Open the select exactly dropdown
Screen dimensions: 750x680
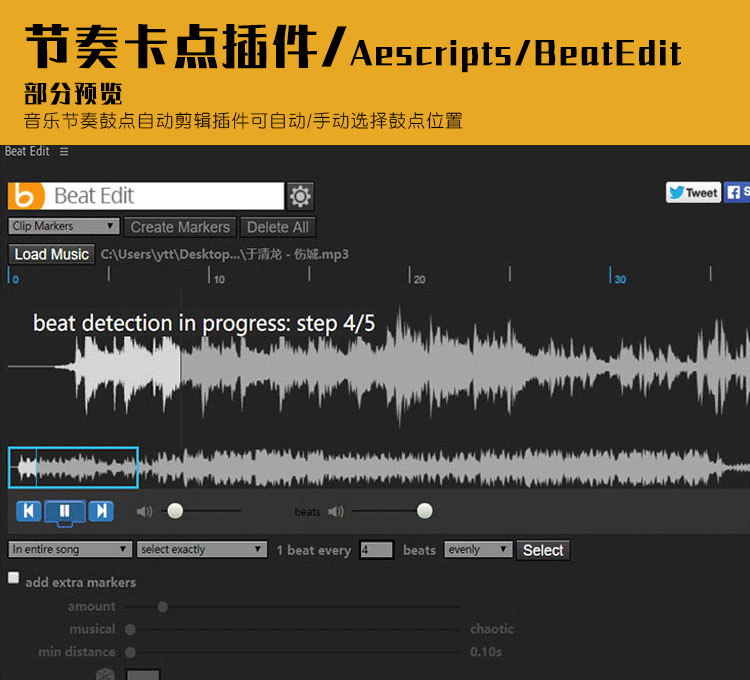point(202,549)
